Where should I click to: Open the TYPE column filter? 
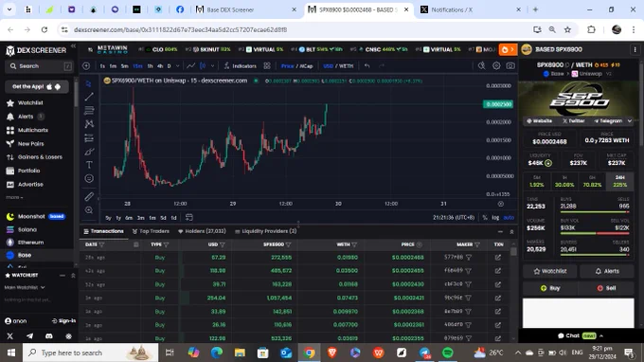(166, 244)
